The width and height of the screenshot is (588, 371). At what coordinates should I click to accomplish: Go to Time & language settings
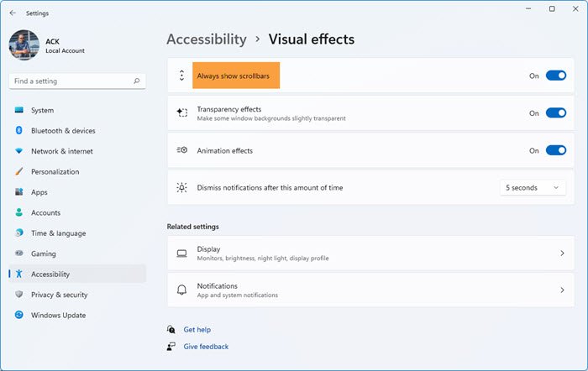[58, 233]
